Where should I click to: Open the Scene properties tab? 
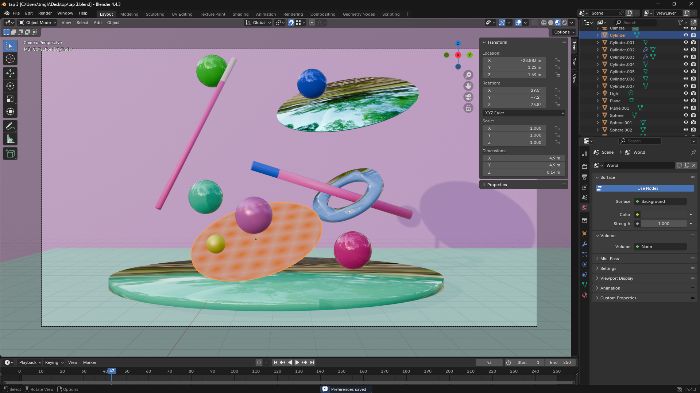(584, 197)
